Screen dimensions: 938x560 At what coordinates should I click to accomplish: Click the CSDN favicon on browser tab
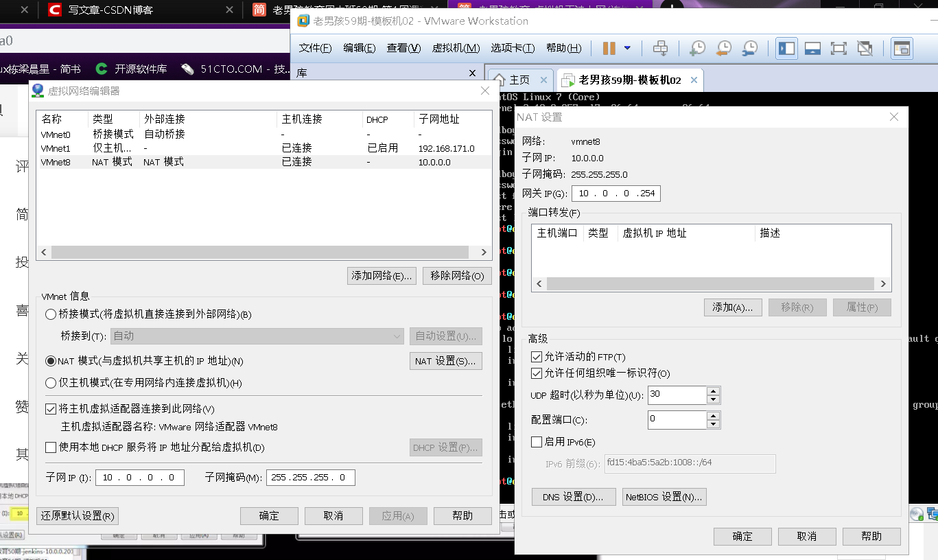[x=55, y=10]
